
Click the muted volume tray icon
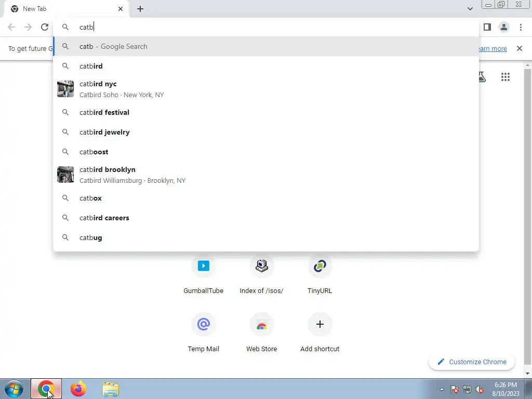(480, 389)
